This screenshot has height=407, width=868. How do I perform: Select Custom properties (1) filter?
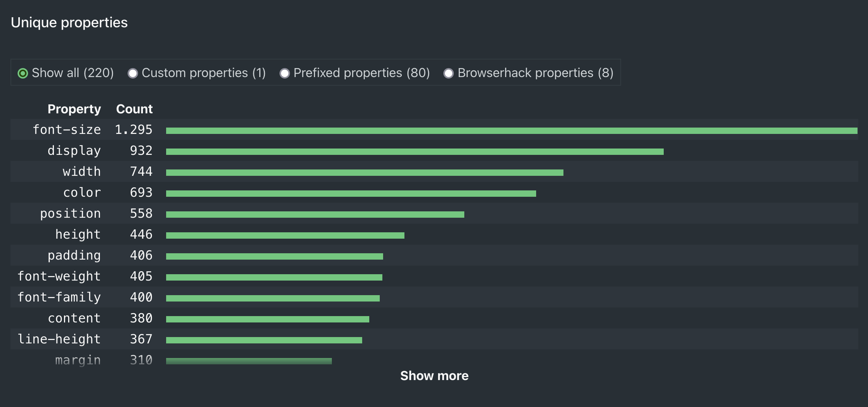[133, 73]
